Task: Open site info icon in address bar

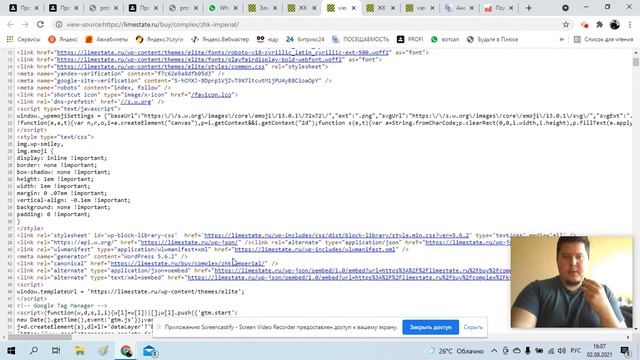Action: pyautogui.click(x=59, y=24)
